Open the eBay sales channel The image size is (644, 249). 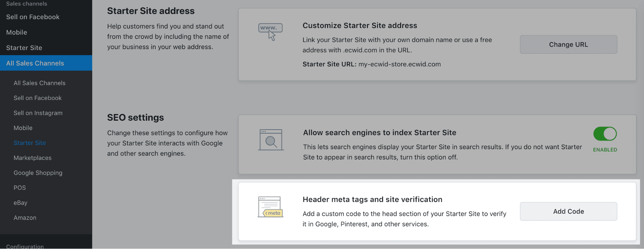(20, 203)
